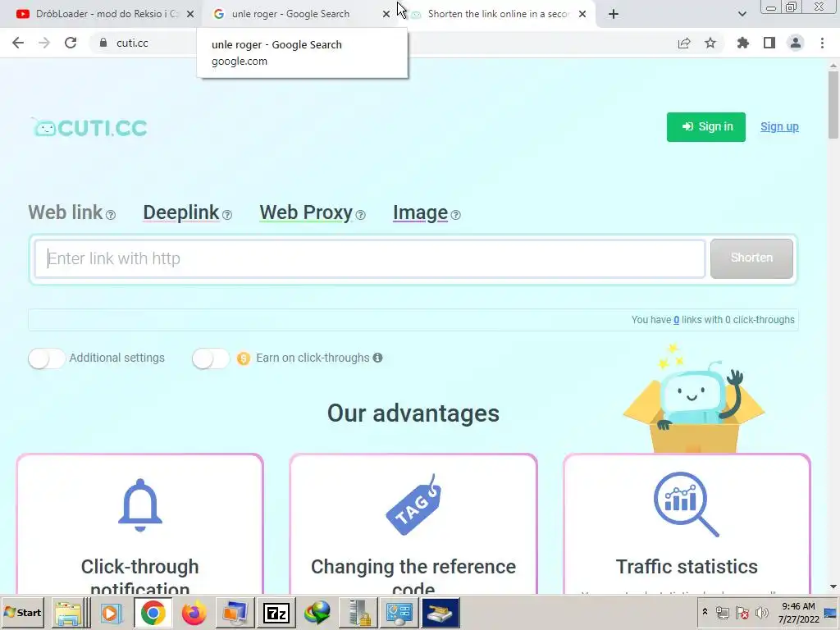Screen dimensions: 840x630
Task: Open the Sign up link
Action: click(x=779, y=127)
